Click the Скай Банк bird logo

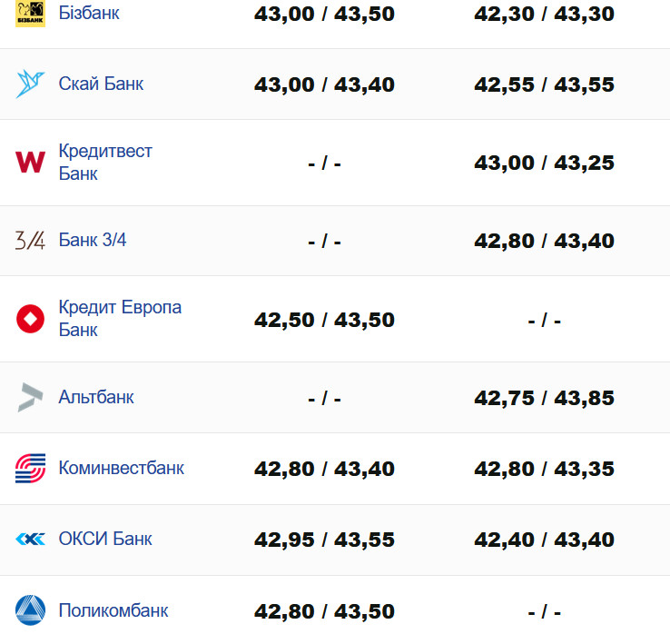pyautogui.click(x=30, y=84)
